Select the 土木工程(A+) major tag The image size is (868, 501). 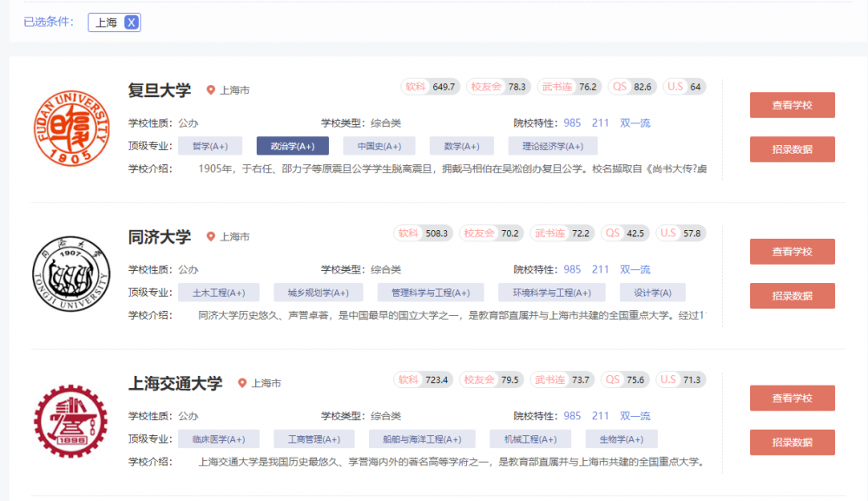tap(219, 293)
